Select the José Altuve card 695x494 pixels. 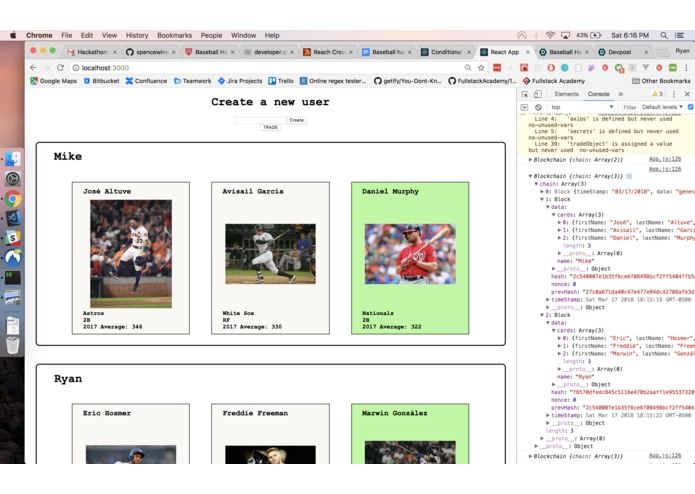pos(131,258)
